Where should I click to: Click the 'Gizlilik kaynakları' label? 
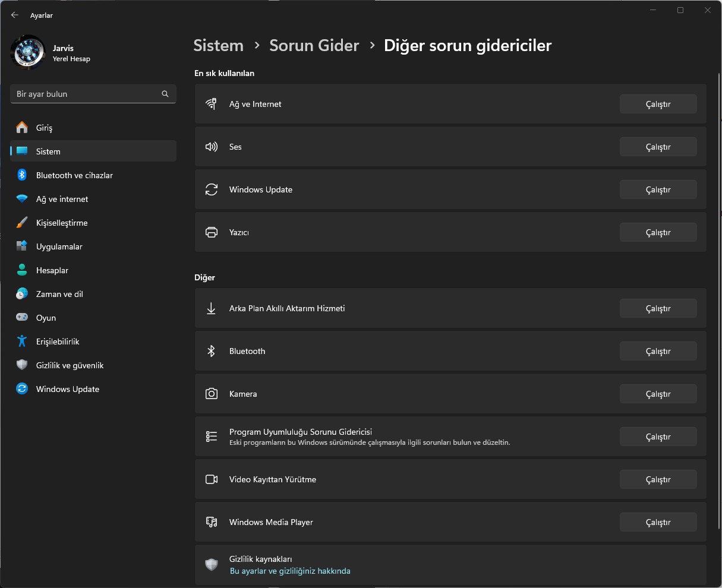click(260, 559)
